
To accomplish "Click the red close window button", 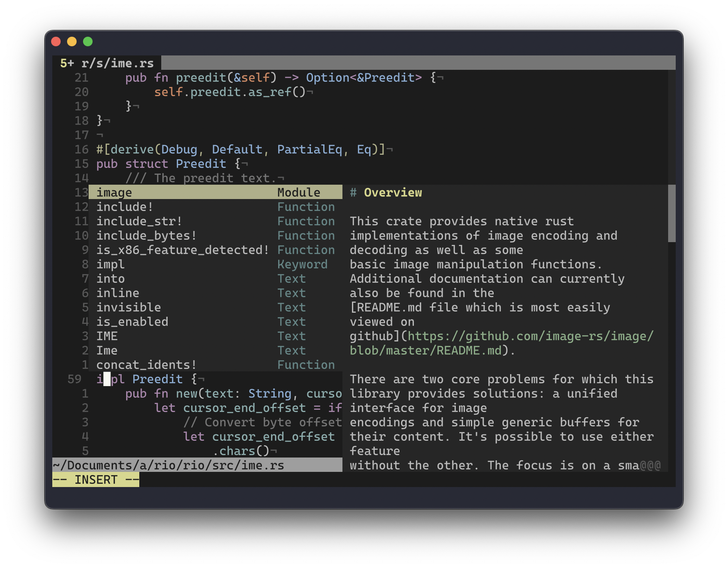I will point(56,41).
